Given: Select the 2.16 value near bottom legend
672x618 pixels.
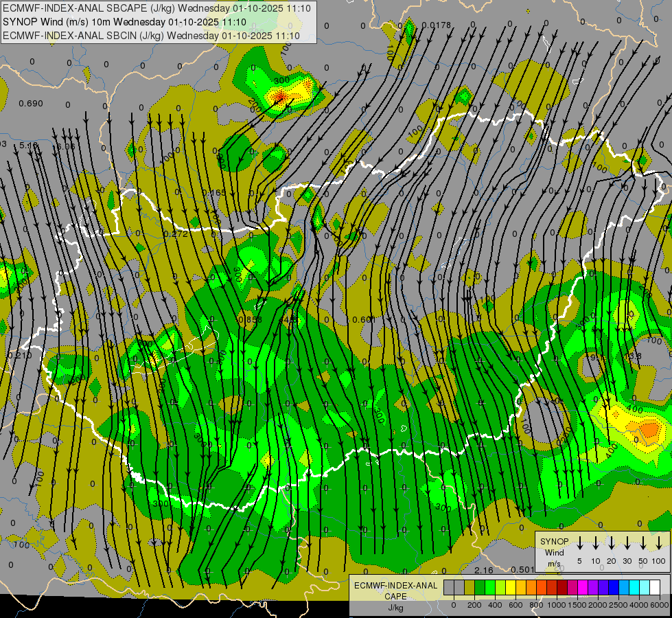Looking at the screenshot, I should [483, 570].
